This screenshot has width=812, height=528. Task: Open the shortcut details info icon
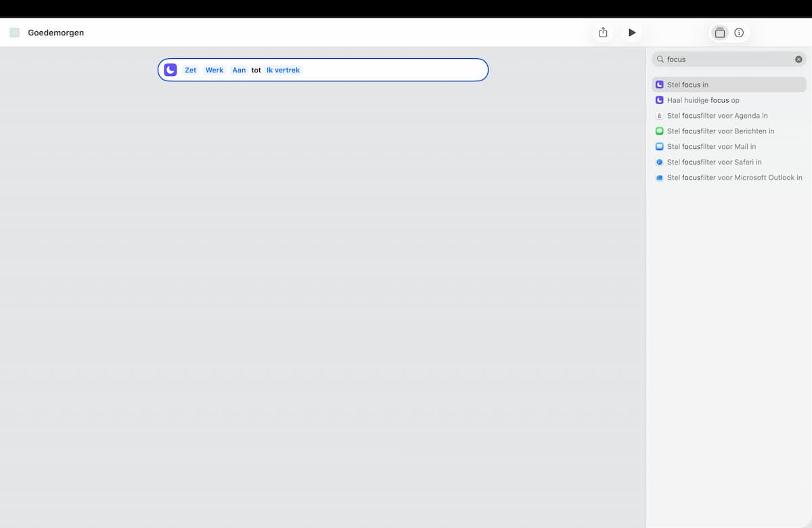click(x=739, y=32)
